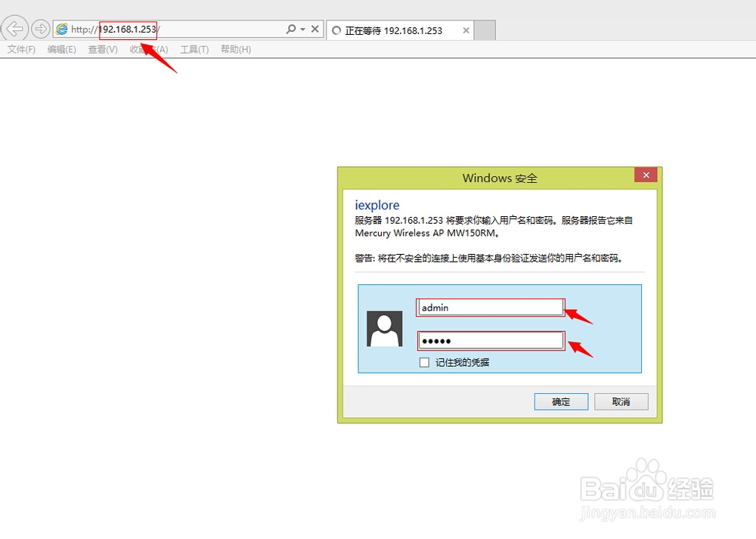Click the Windows 安全 title bar text
This screenshot has height=539, width=756.
(500, 178)
